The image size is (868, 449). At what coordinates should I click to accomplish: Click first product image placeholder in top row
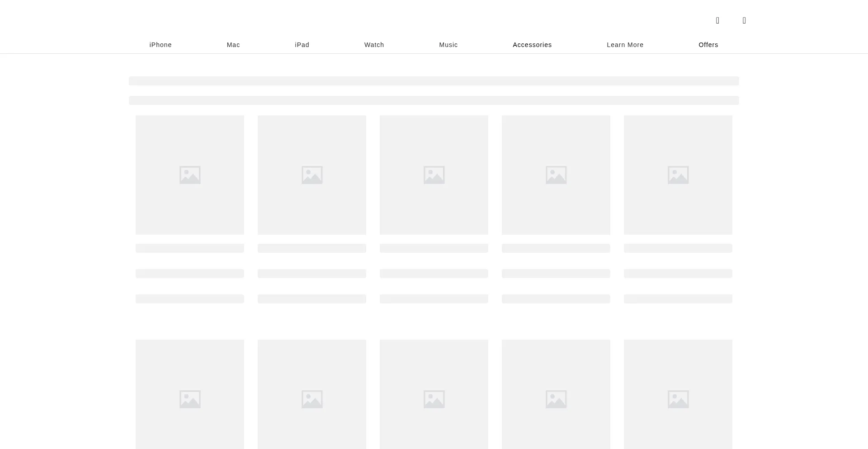(x=190, y=175)
